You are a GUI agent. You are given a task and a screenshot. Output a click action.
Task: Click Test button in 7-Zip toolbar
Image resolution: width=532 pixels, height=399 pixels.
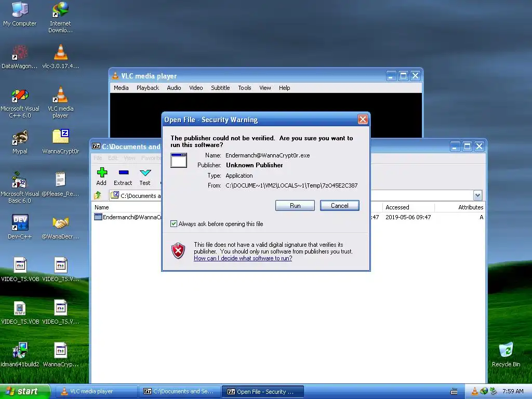coord(145,177)
